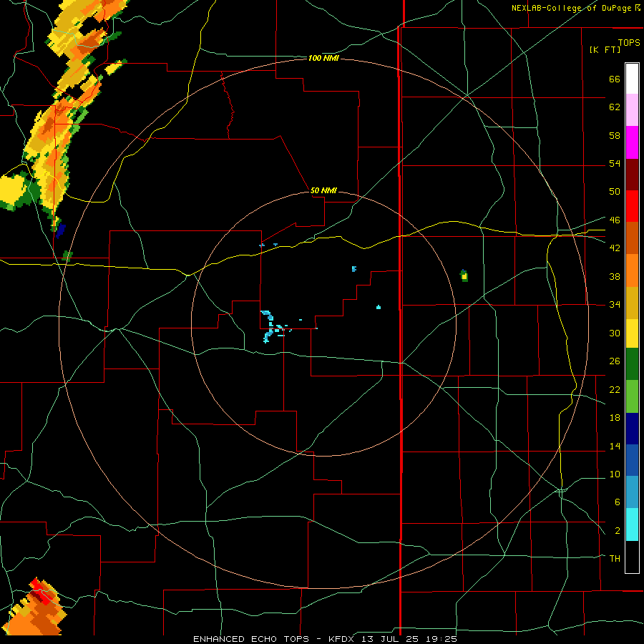This screenshot has height=644, width=644.
Task: Click the "14" legend value
Action: coord(615,446)
